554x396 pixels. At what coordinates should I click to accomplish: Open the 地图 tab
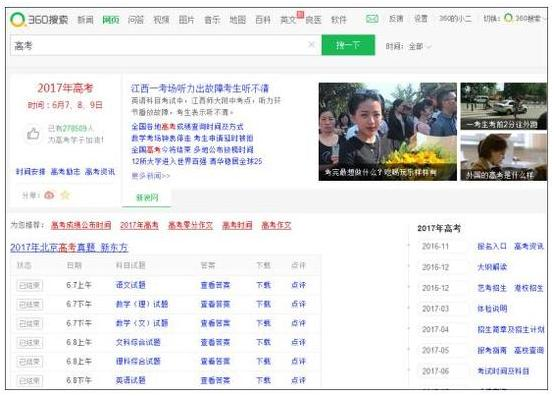(237, 20)
